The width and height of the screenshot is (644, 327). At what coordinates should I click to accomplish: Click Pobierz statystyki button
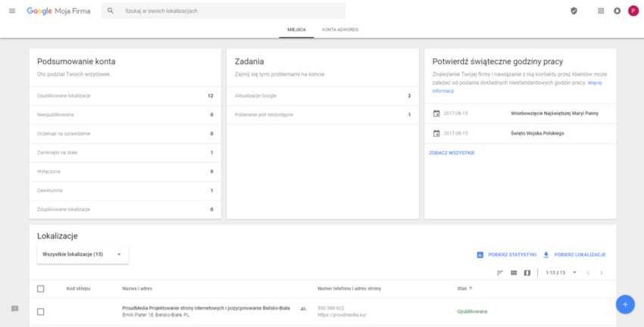[506, 254]
